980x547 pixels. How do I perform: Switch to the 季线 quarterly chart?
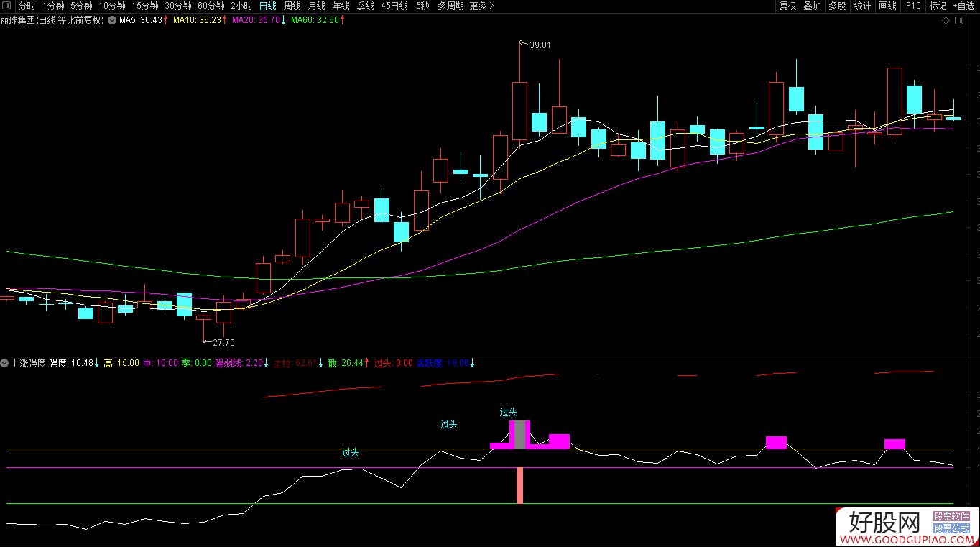[365, 6]
